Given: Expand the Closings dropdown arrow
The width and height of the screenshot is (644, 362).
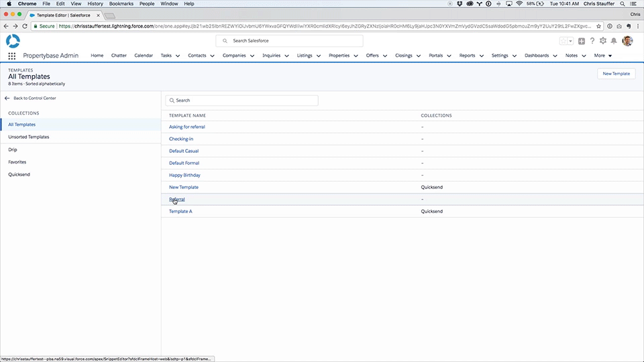Looking at the screenshot, I should (x=419, y=56).
